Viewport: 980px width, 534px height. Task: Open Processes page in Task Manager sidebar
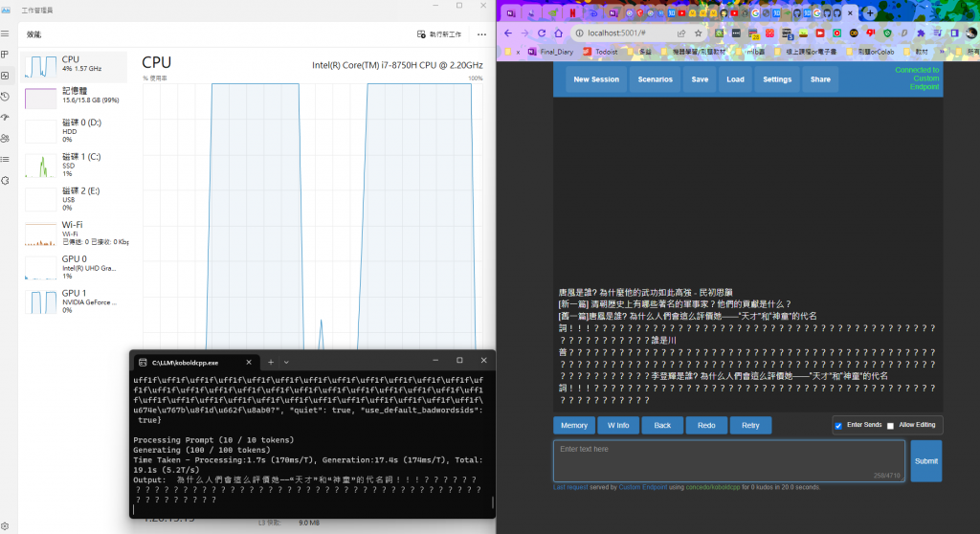(5, 55)
